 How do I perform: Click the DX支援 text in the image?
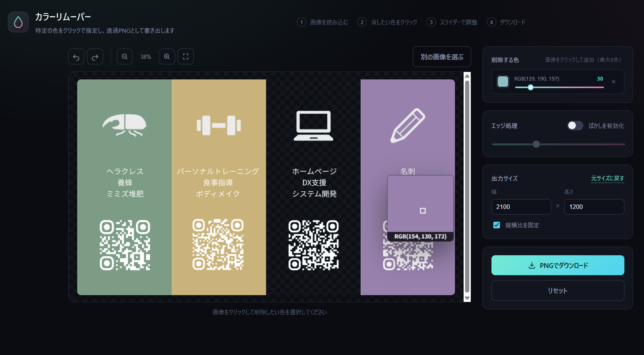[x=314, y=183]
